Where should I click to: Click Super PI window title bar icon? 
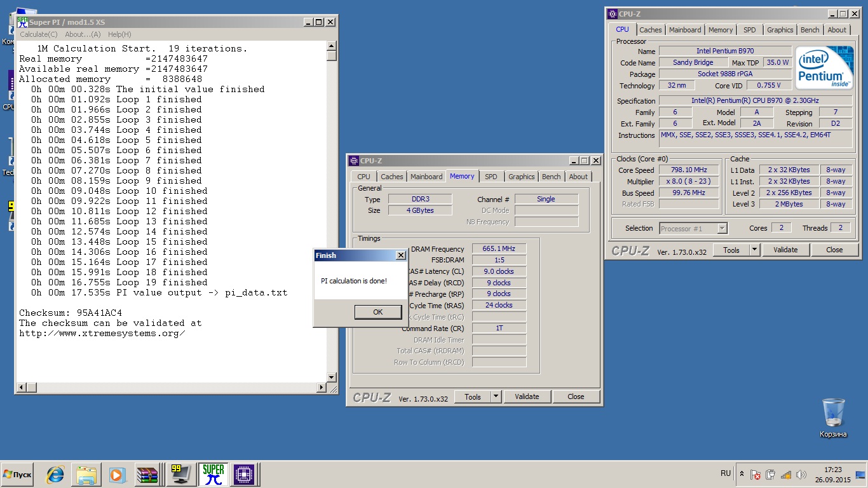pos(22,22)
